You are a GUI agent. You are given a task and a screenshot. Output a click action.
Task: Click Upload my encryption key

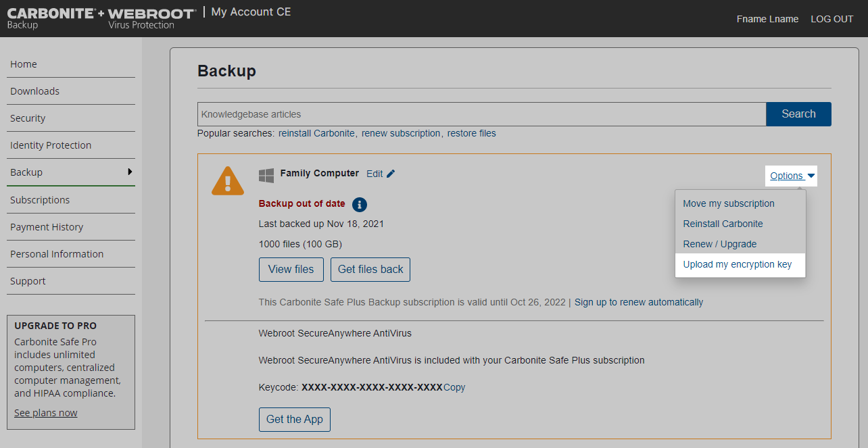point(737,264)
